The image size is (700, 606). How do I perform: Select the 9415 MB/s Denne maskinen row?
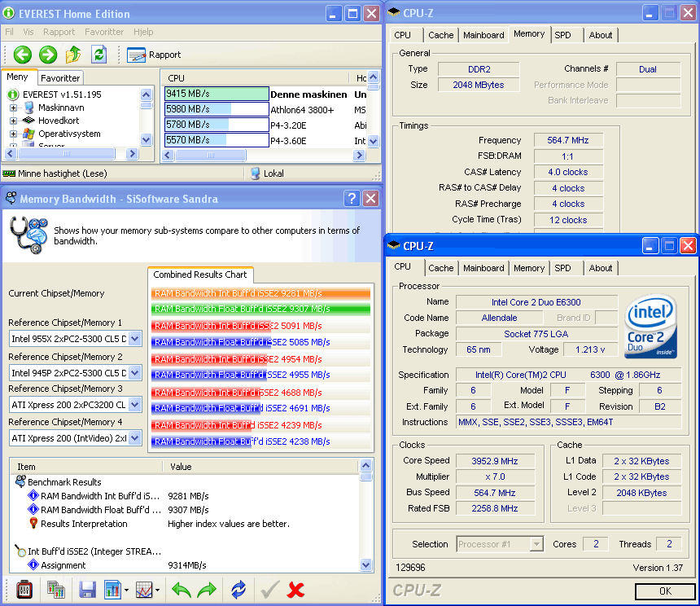point(265,94)
